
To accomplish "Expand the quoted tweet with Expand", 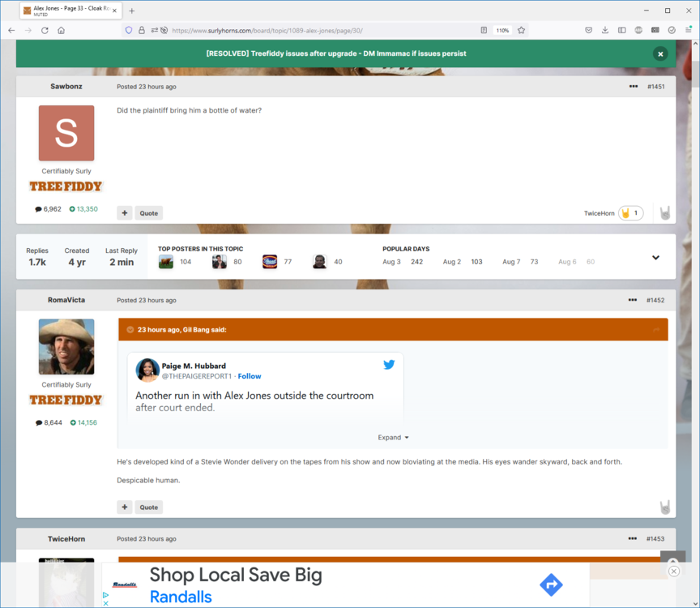I will click(393, 438).
